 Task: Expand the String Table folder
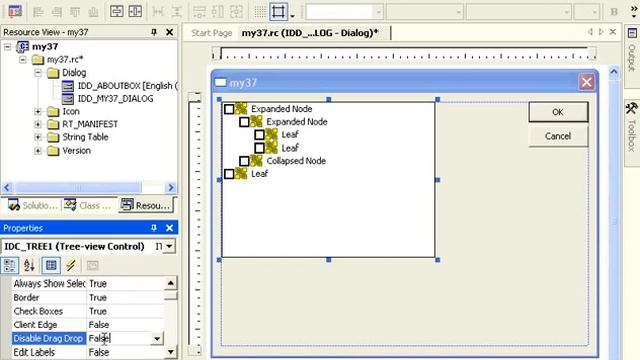point(38,138)
